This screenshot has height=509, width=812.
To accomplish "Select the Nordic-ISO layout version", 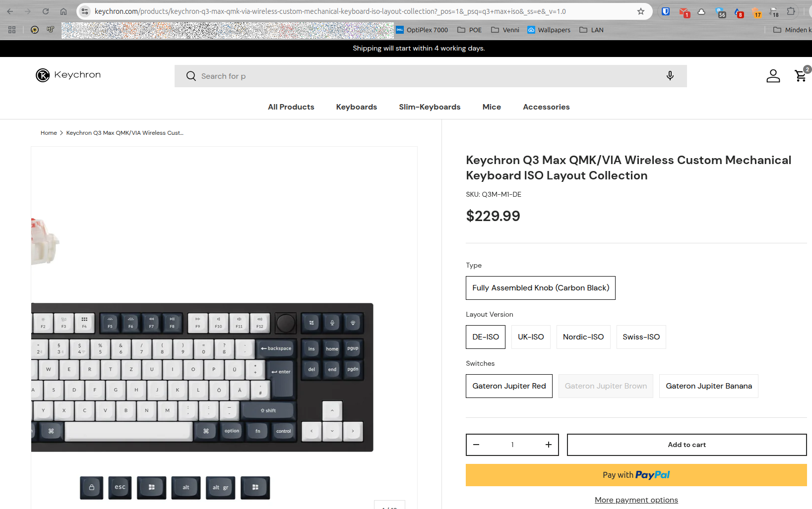I will click(x=583, y=337).
